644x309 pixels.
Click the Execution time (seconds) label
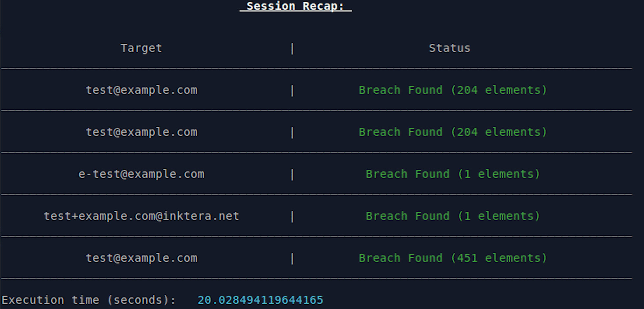[89, 300]
